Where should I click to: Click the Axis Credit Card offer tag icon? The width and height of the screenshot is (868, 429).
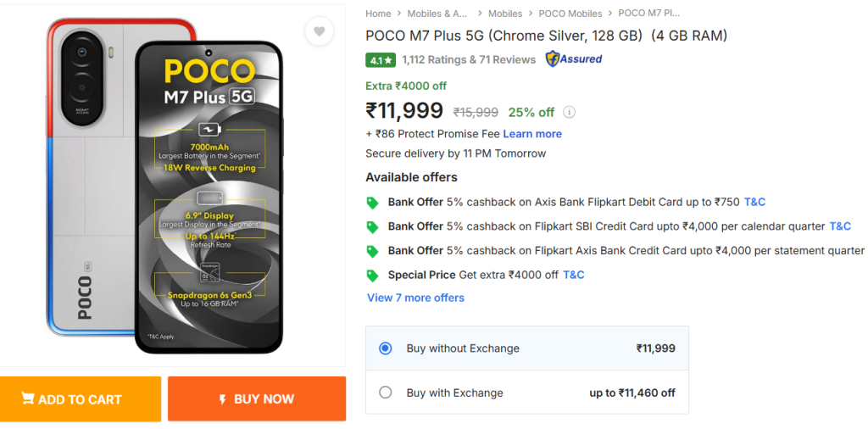pyautogui.click(x=372, y=251)
